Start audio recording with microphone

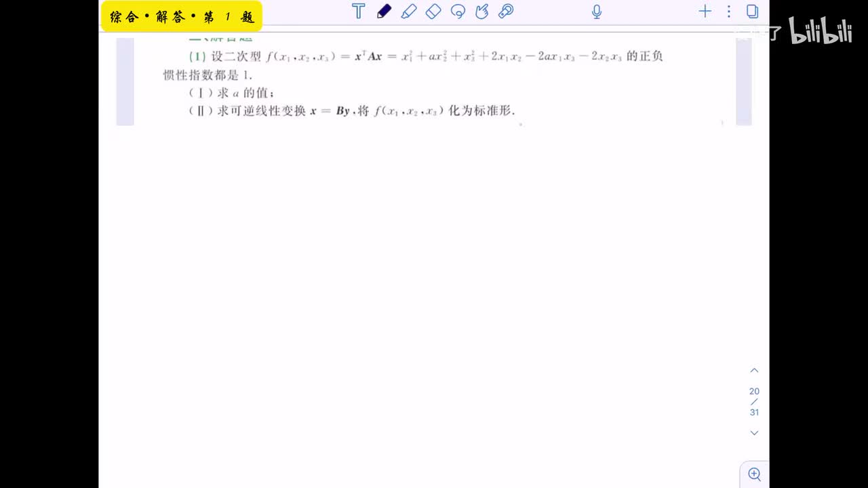point(597,11)
